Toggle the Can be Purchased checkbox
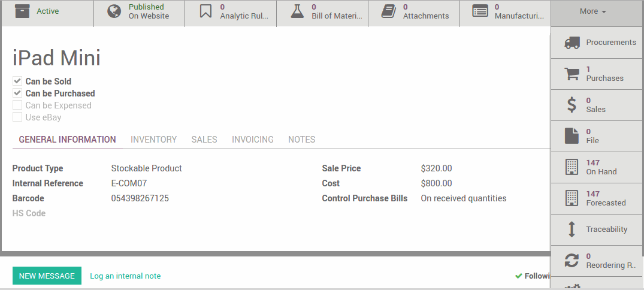The width and height of the screenshot is (644, 290). tap(17, 93)
